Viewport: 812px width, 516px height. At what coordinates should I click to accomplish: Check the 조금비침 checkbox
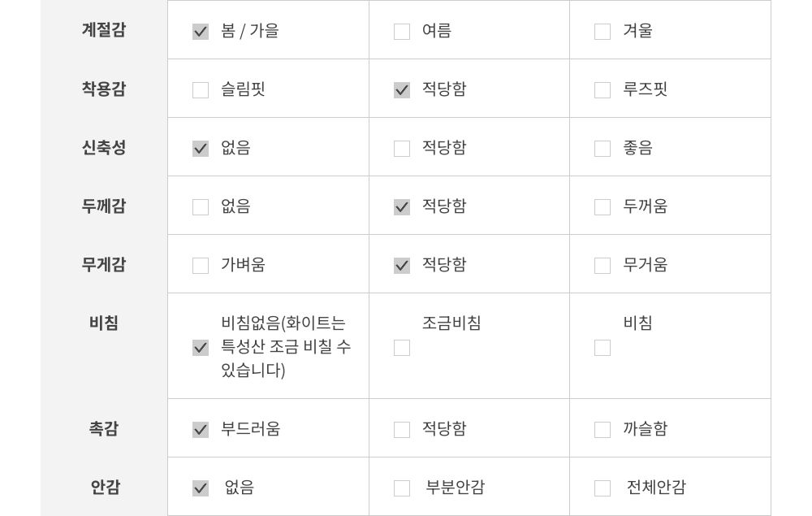pos(402,348)
